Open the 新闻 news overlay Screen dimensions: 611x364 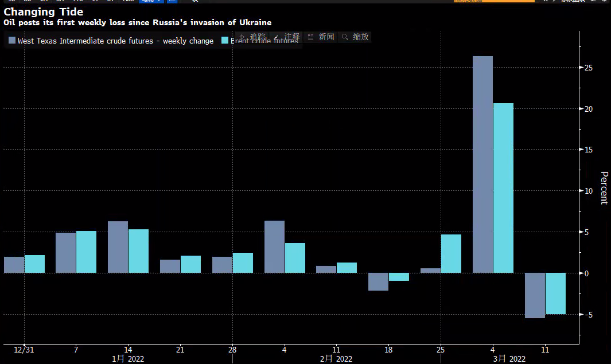(321, 37)
